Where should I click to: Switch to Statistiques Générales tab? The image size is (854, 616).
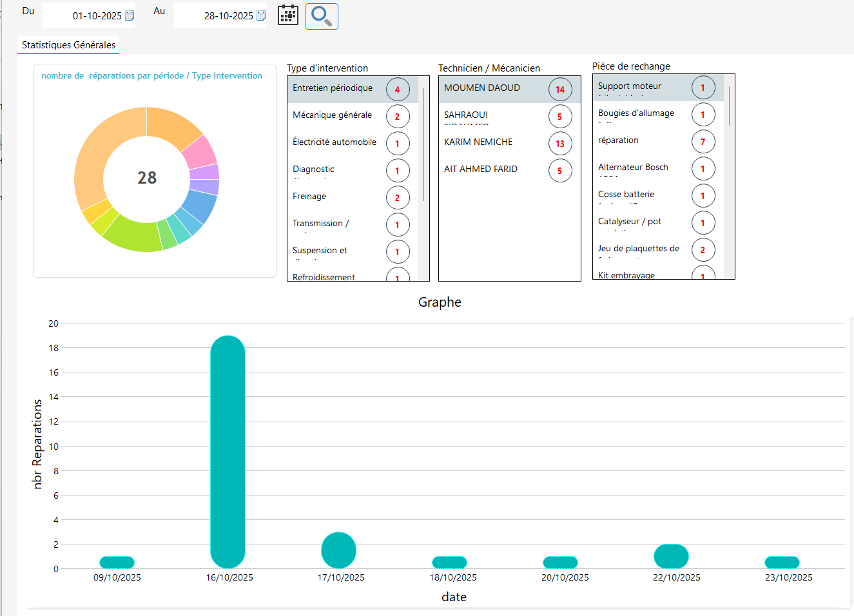[x=68, y=45]
